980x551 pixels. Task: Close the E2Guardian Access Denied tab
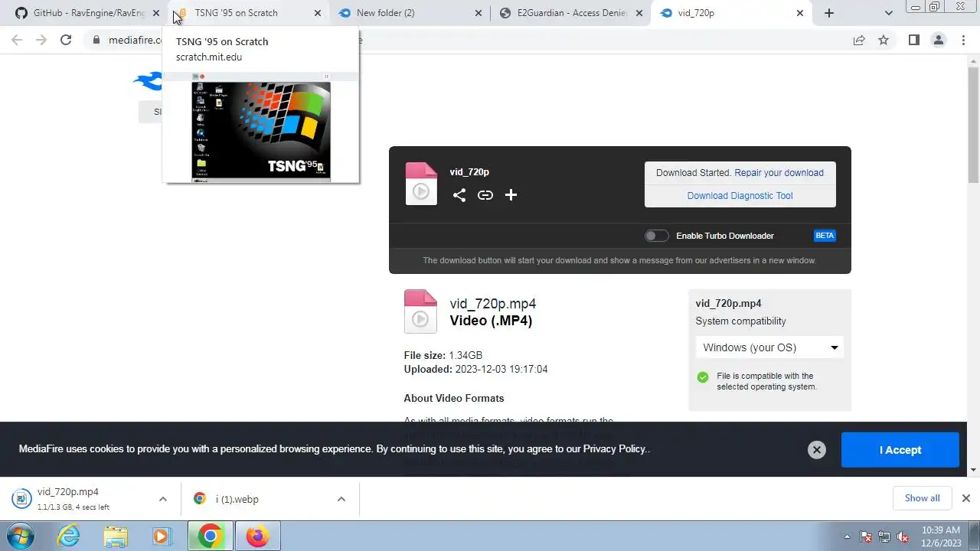[639, 13]
